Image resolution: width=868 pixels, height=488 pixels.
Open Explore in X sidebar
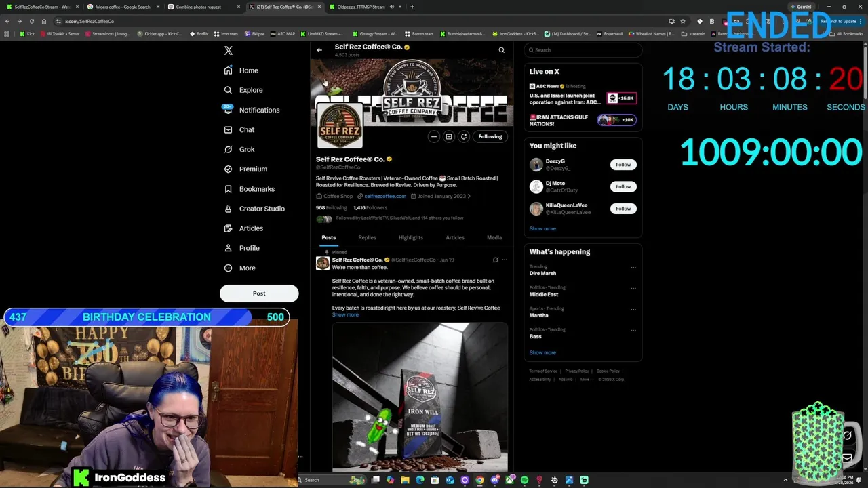coord(243,90)
